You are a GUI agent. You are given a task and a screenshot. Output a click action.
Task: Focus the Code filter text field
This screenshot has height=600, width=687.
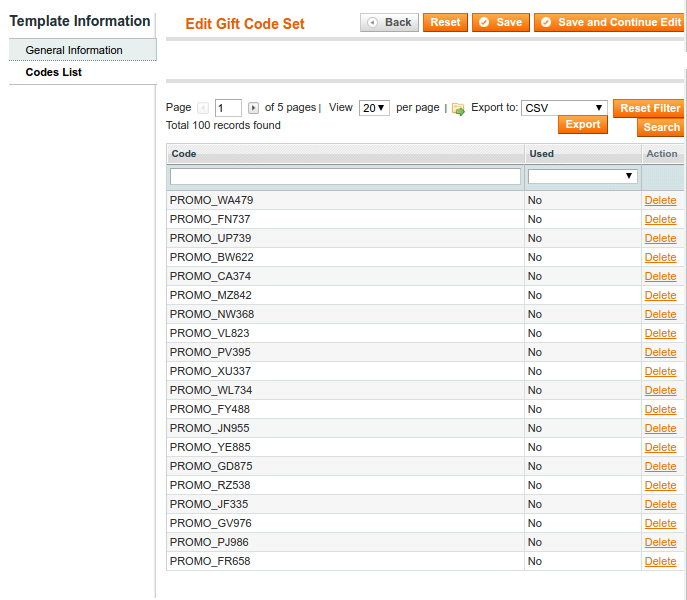(345, 176)
